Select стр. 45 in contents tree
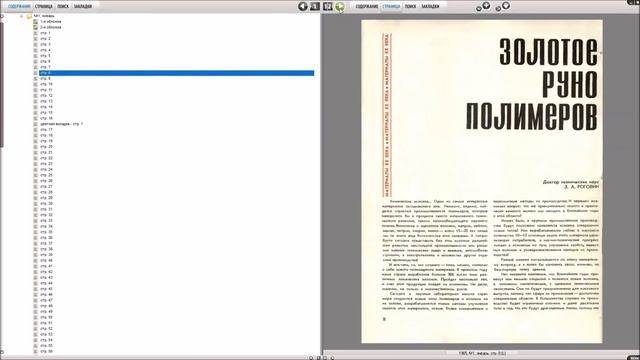This screenshot has width=640, height=360. [46, 289]
